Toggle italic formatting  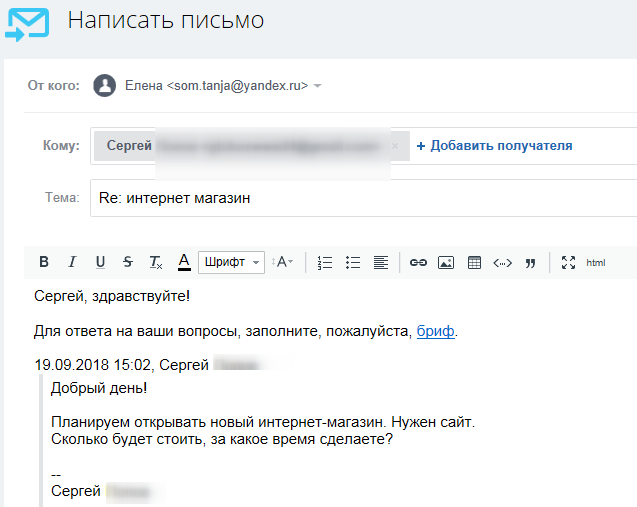[x=72, y=262]
